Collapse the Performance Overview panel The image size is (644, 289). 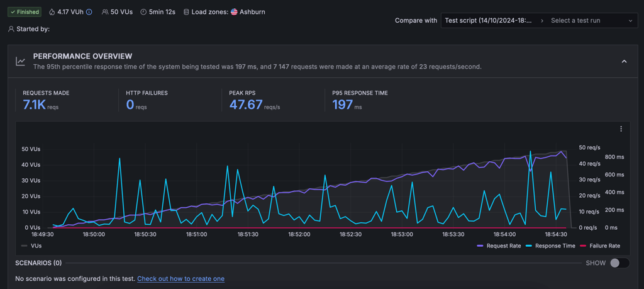[x=624, y=61]
